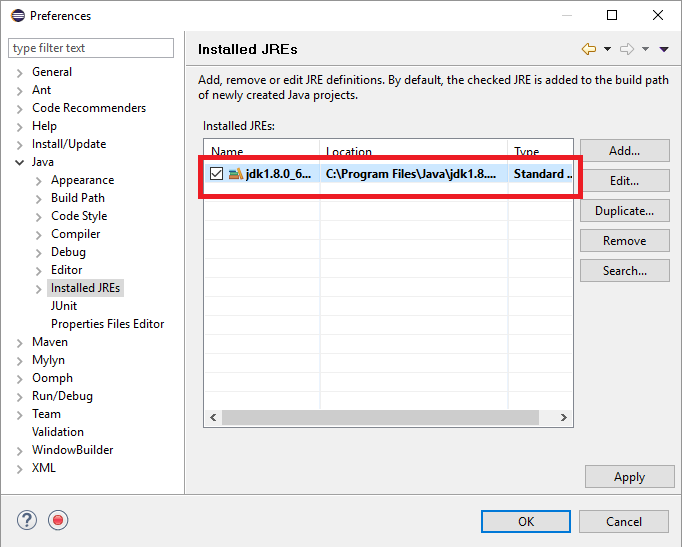Image resolution: width=682 pixels, height=547 pixels.
Task: Collapse the Java tree node
Action: pos(19,163)
